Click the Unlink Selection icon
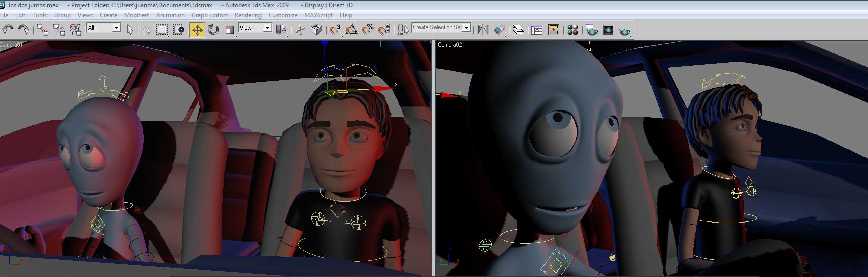This screenshot has height=277, width=868. [x=59, y=30]
